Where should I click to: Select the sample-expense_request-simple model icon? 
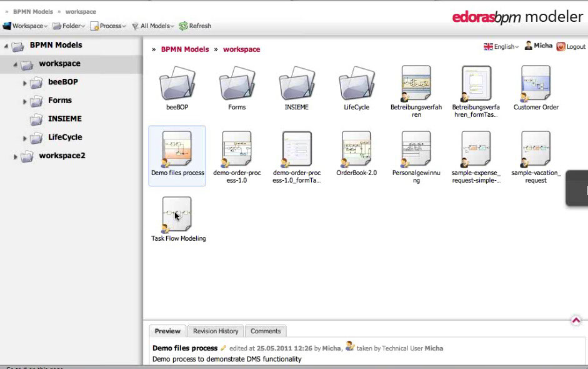(476, 149)
